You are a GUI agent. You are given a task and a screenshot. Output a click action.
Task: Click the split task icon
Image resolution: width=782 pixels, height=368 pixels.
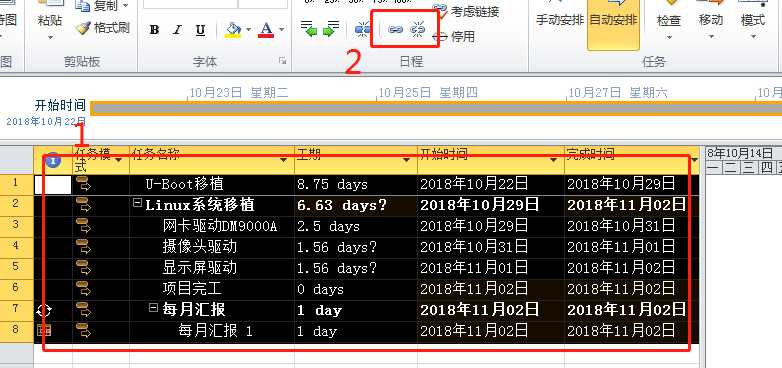(363, 29)
